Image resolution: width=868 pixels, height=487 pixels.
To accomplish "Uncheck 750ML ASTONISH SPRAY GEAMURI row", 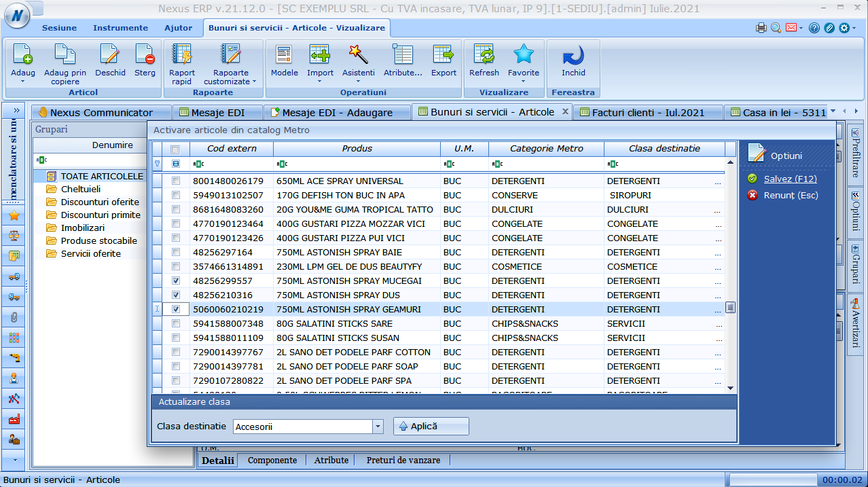I will pos(176,310).
